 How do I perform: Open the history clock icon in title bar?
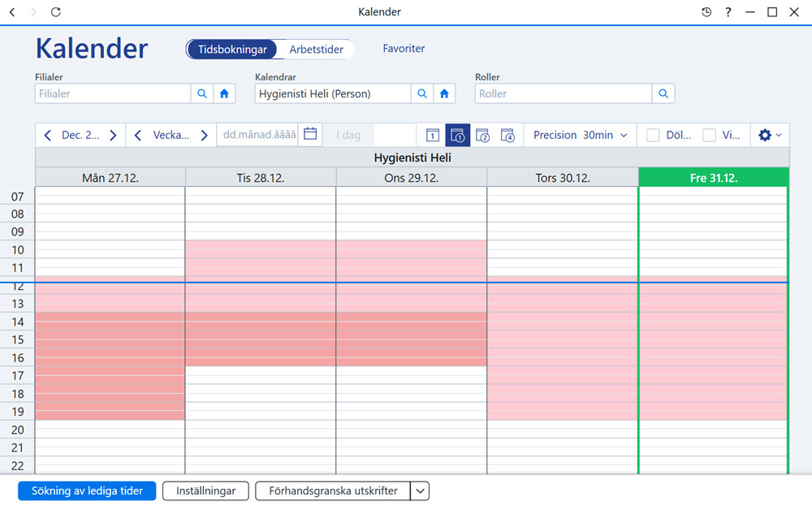pos(706,12)
